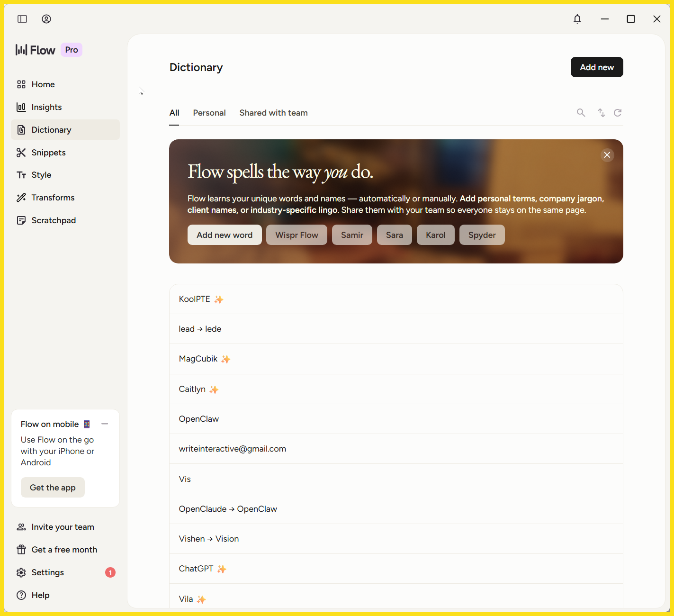Open Snippets page
Image resolution: width=674 pixels, height=616 pixels.
coord(65,153)
